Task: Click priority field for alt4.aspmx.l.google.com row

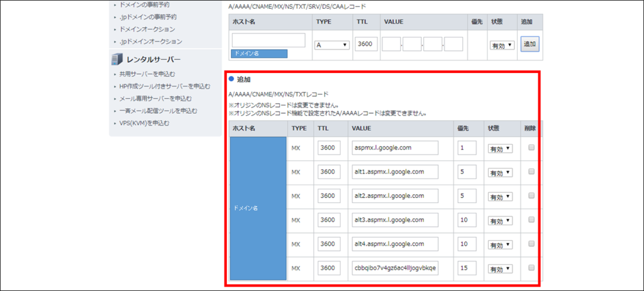Action: click(x=467, y=244)
